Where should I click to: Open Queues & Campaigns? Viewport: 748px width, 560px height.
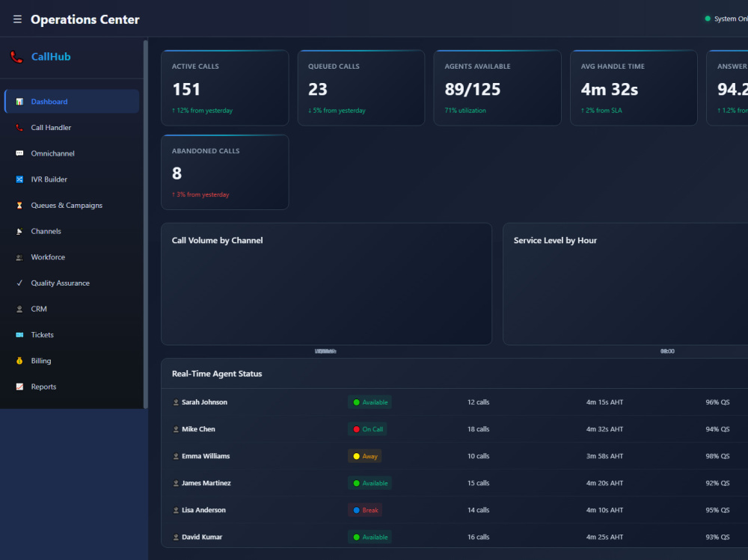coord(72,205)
